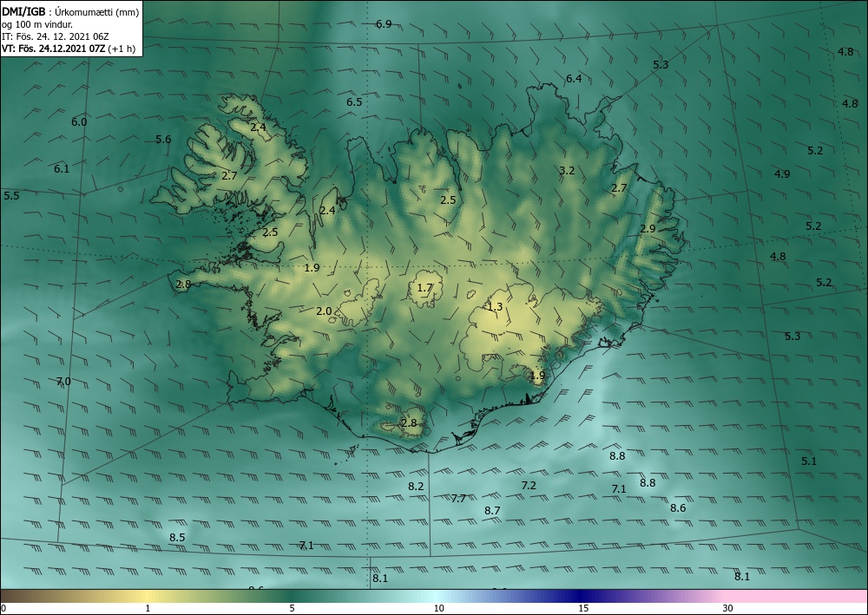Screen dimensions: 868x615
Task: Click the 10 label on the color scale
Action: click(x=438, y=608)
